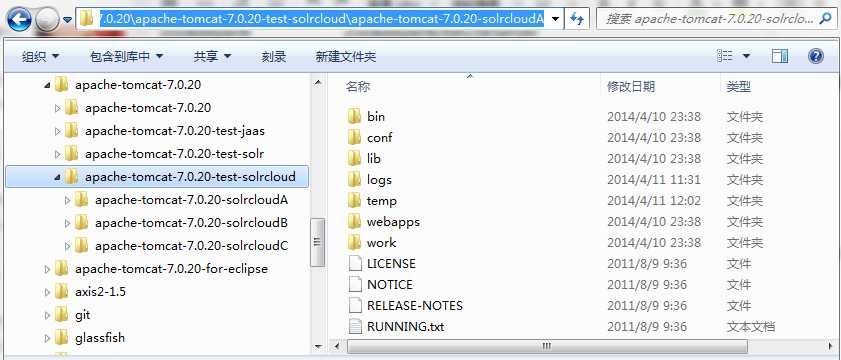Viewport: 841px width, 360px height.
Task: Click the tree pane vertical scrollbar thumb
Action: [317, 242]
